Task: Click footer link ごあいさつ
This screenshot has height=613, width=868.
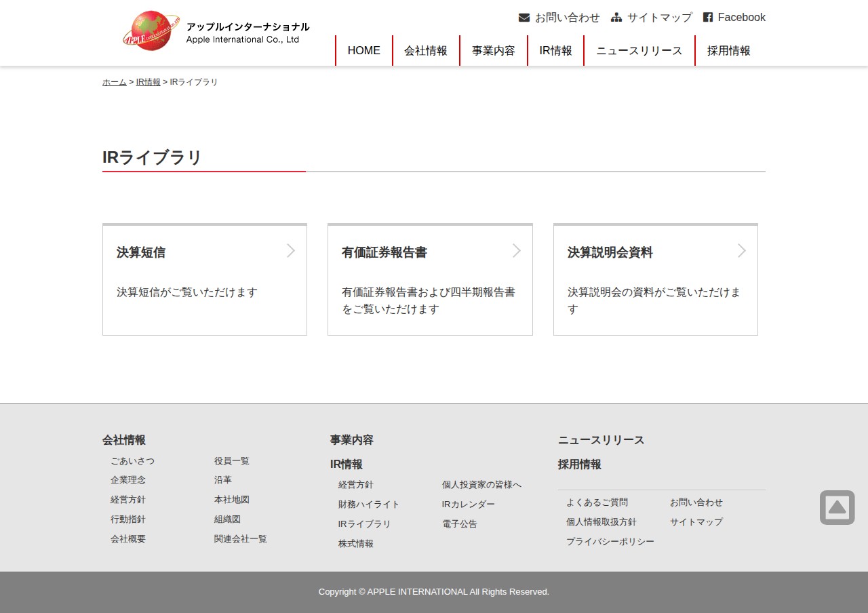Action: click(x=133, y=461)
